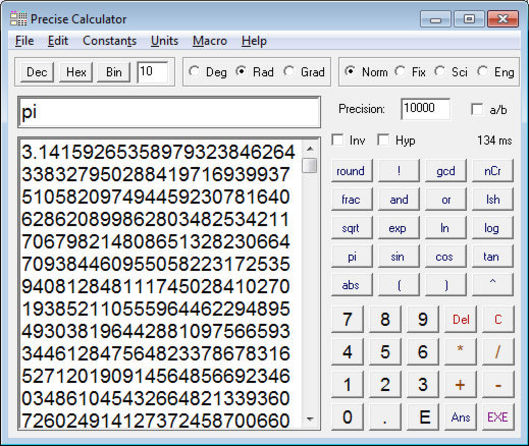Open the Units menu

(164, 41)
